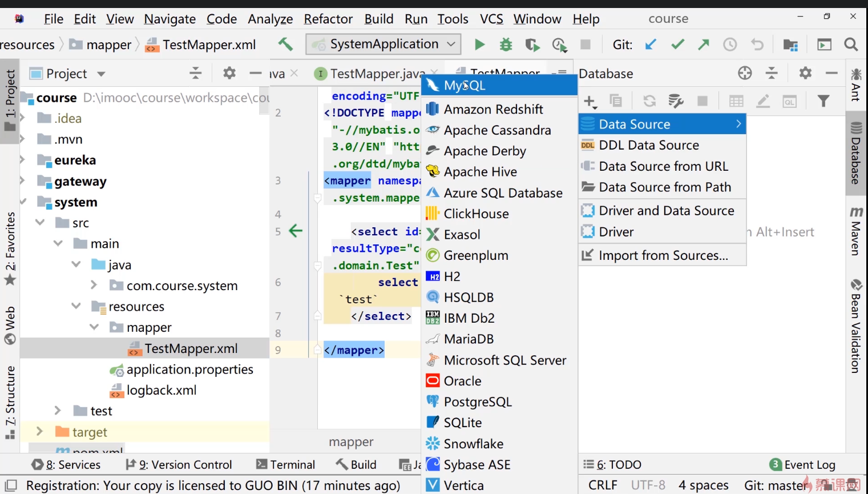This screenshot has height=494, width=868.
Task: Click Git: master branch in status bar
Action: point(777,485)
